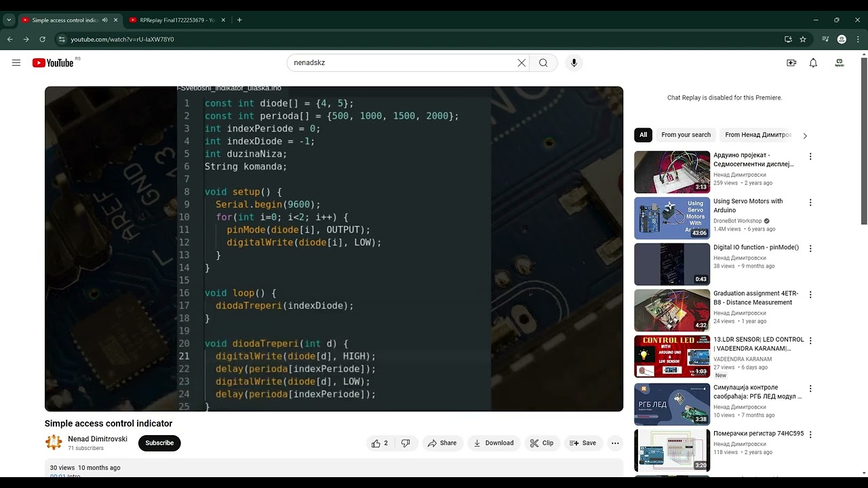Open options for 13.LDR SENSOR video
The width and height of the screenshot is (868, 488).
pos(810,341)
